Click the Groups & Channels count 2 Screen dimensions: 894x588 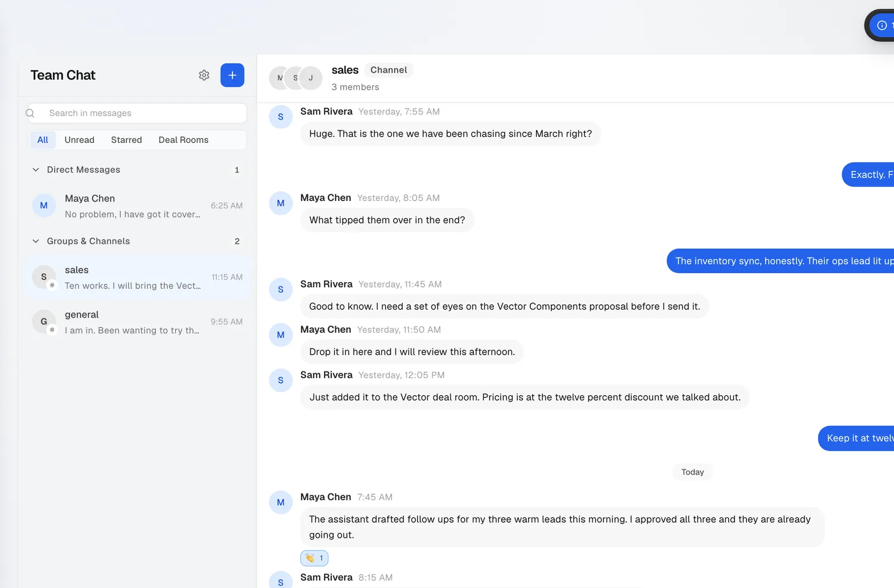click(237, 241)
